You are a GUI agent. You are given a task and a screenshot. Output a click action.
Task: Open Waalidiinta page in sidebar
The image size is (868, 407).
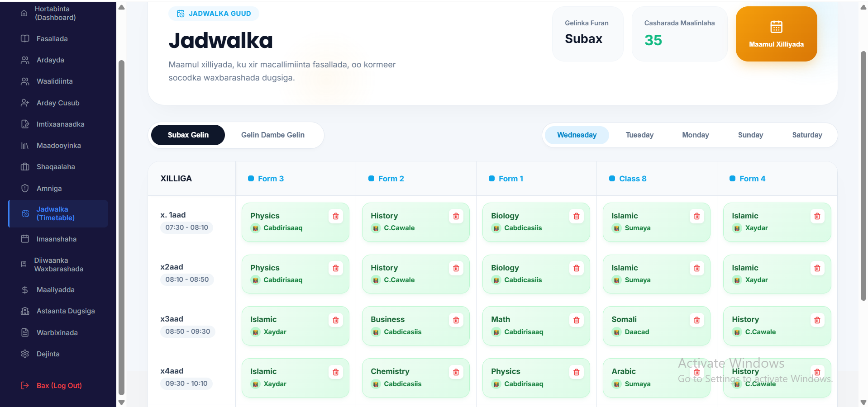tap(58, 81)
